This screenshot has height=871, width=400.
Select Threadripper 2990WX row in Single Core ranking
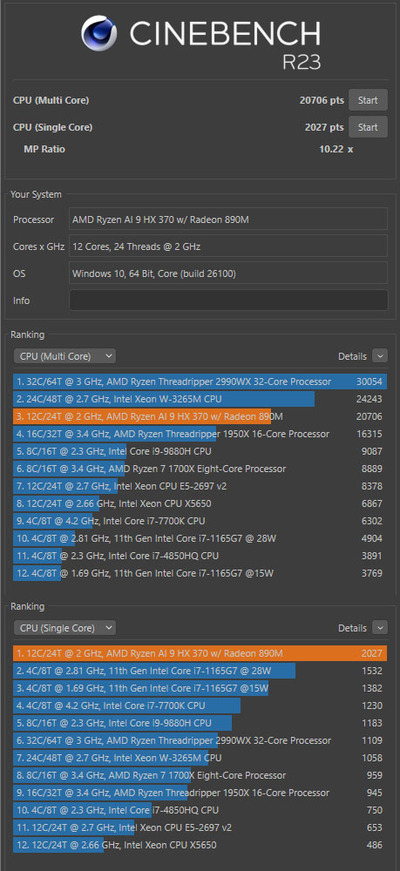[x=200, y=740]
